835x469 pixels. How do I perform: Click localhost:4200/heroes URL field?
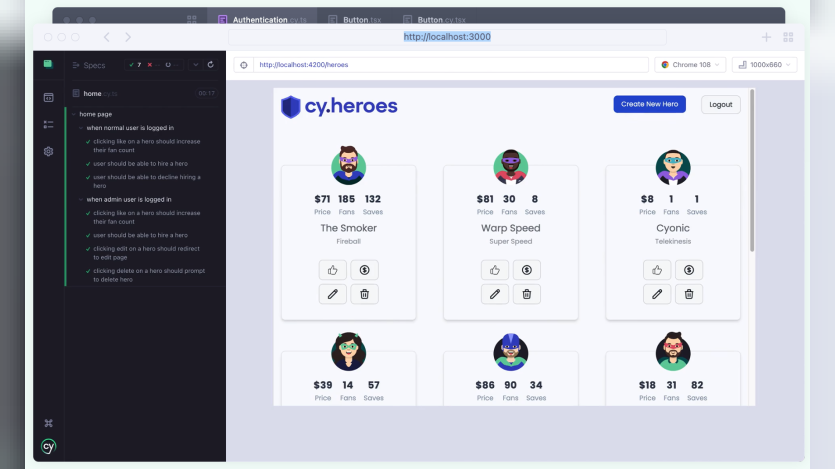[451, 65]
